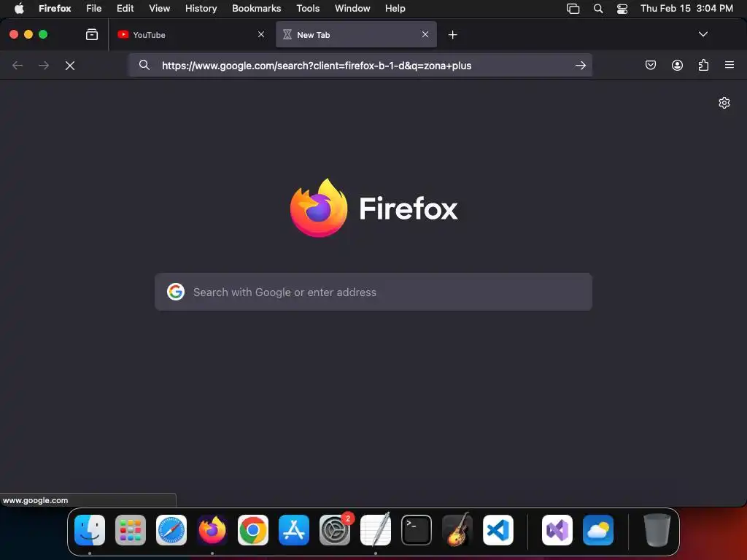Open Launchpad from the dock
Viewport: 747px width, 560px height.
131,529
